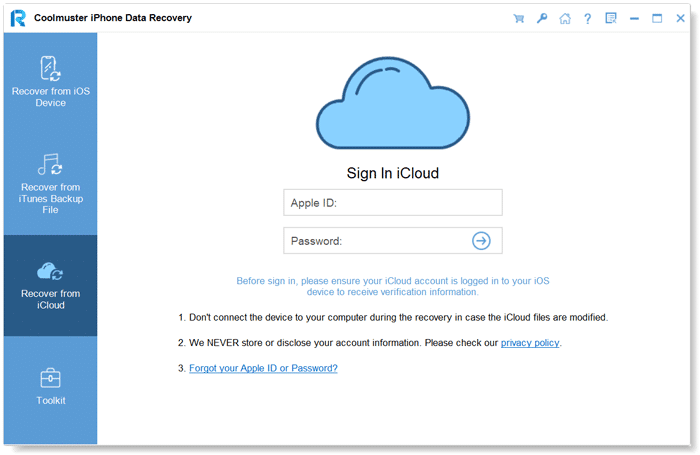Click the feedback note icon

(x=611, y=18)
